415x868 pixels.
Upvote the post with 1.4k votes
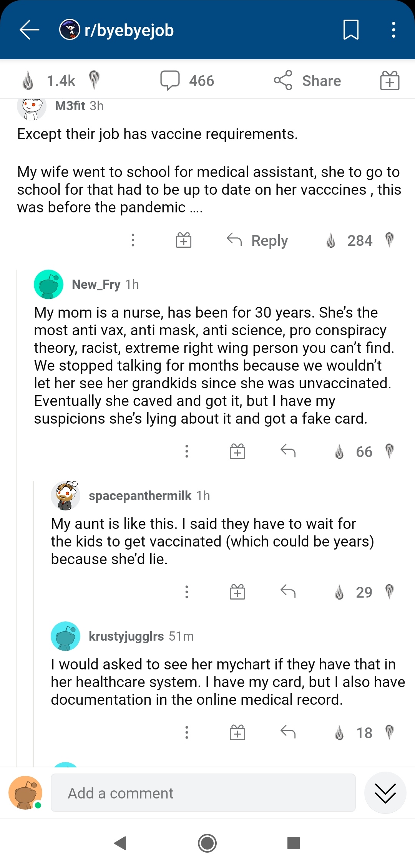pos(28,81)
